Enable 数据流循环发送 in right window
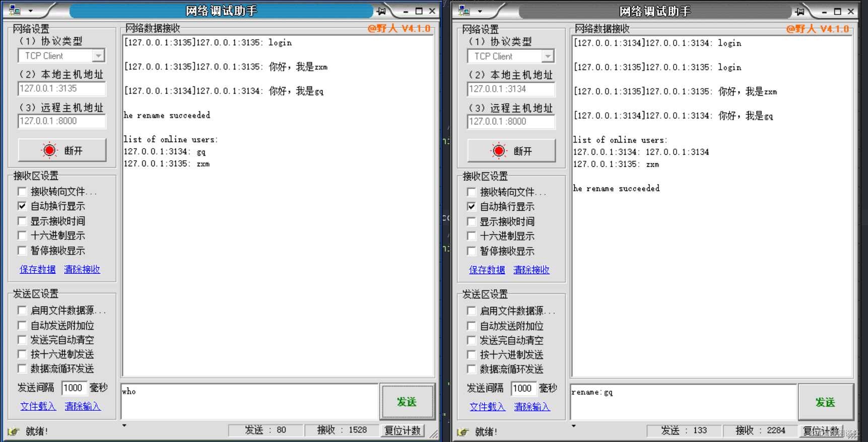The height and width of the screenshot is (442, 868). coord(472,369)
